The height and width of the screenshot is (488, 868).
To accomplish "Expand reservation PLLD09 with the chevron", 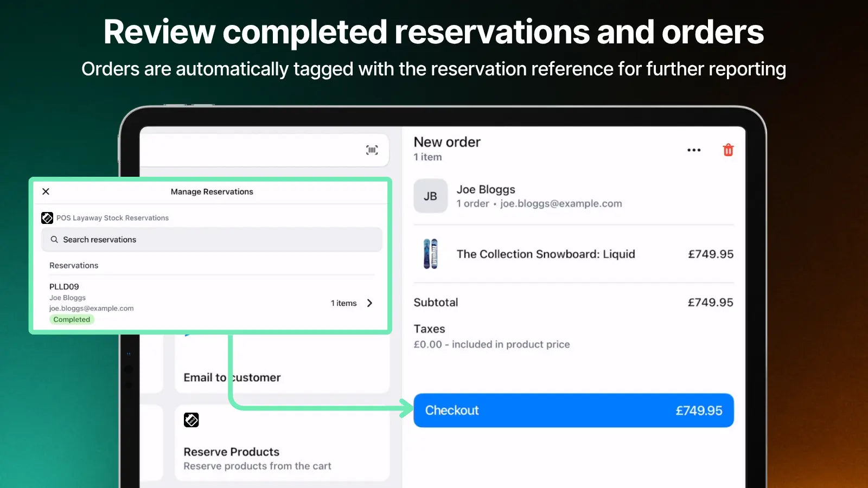I will (x=369, y=303).
